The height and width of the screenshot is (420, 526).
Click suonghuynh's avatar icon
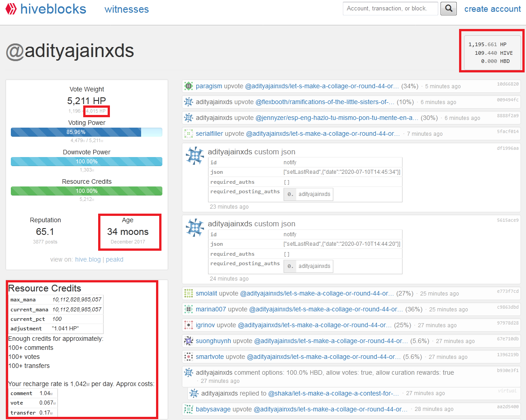click(x=188, y=340)
